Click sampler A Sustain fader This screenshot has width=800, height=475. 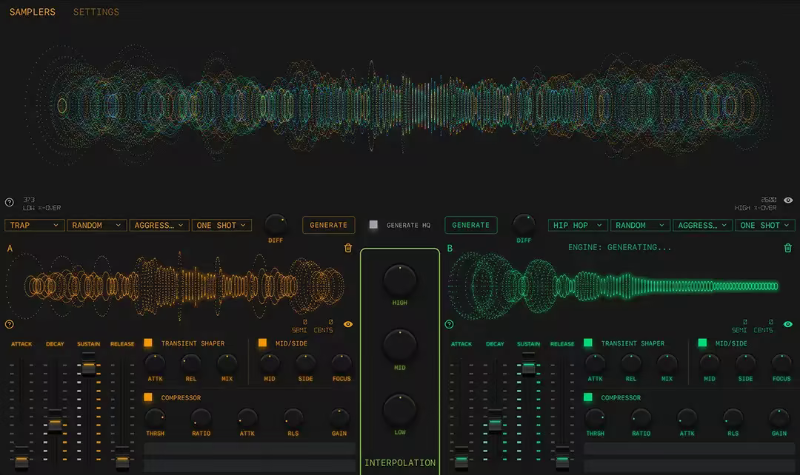coord(88,364)
